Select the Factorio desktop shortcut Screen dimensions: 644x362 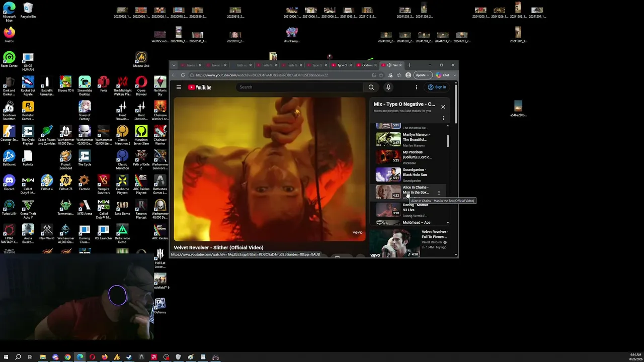tap(85, 182)
